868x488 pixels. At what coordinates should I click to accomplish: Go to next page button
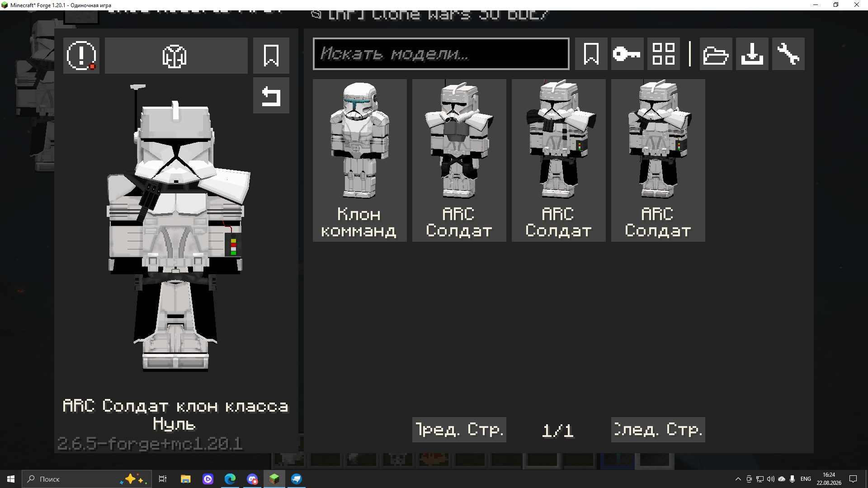658,430
